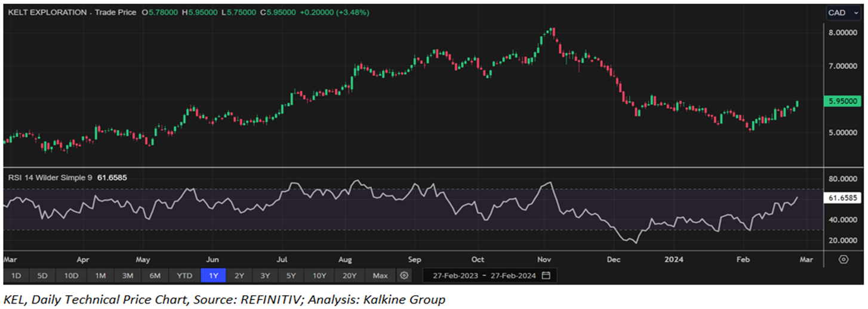Viewport: 868px width, 309px height.
Task: Click the 61.6585 RSI value label on axis
Action: (843, 197)
